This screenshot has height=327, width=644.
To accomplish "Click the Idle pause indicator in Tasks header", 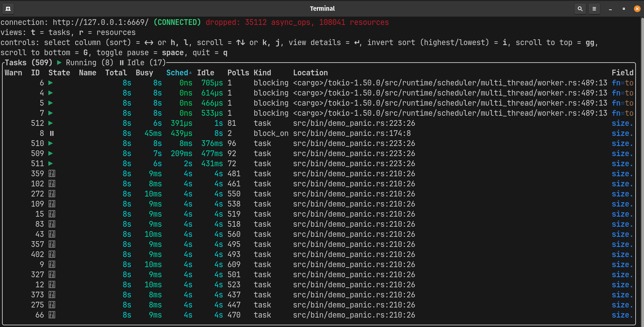I will pos(121,63).
